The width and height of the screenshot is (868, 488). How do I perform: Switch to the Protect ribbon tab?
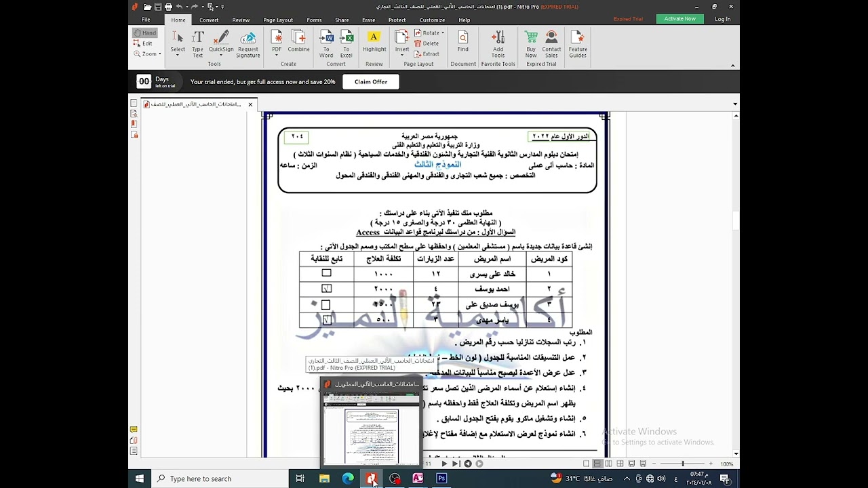click(397, 20)
